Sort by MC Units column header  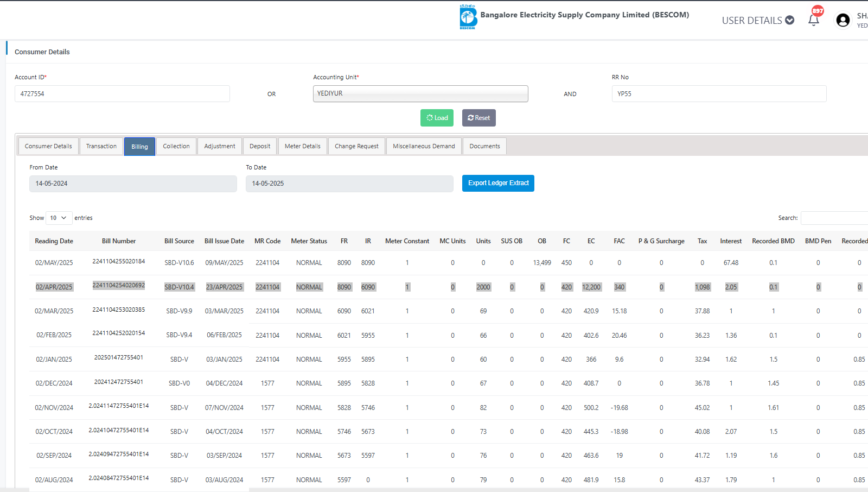(x=452, y=241)
